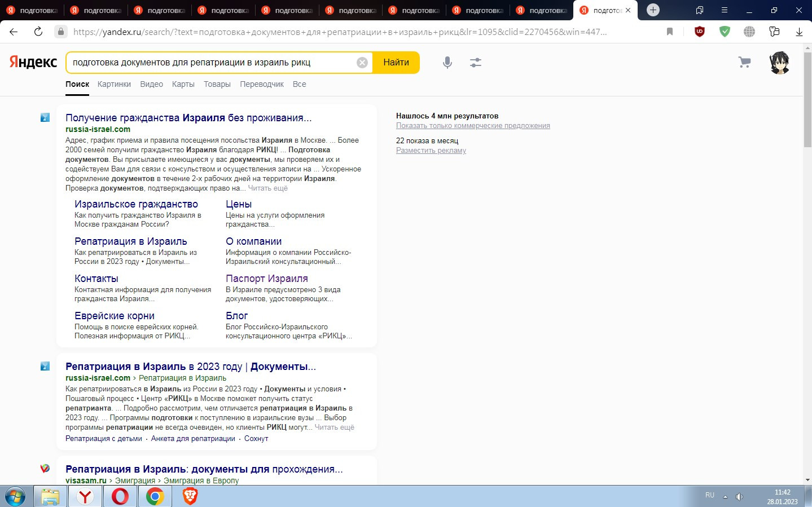Open File Explorer from taskbar
This screenshot has width=812, height=507.
(x=50, y=497)
